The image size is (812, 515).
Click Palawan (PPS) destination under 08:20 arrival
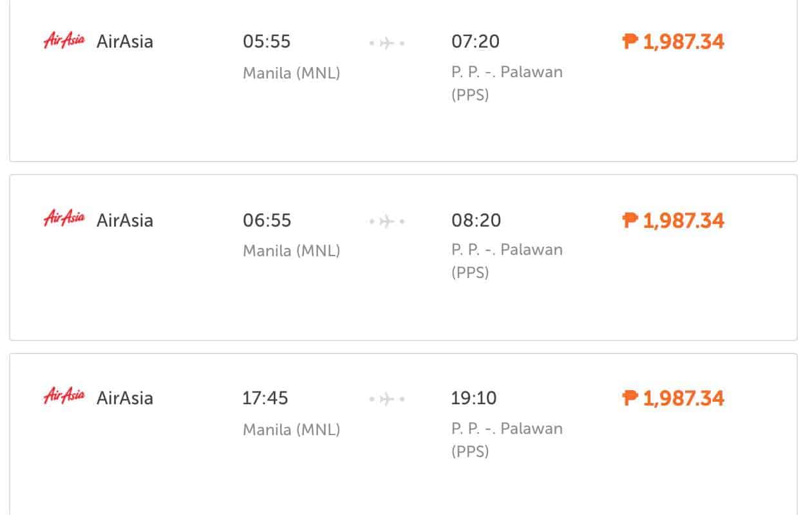tap(507, 261)
